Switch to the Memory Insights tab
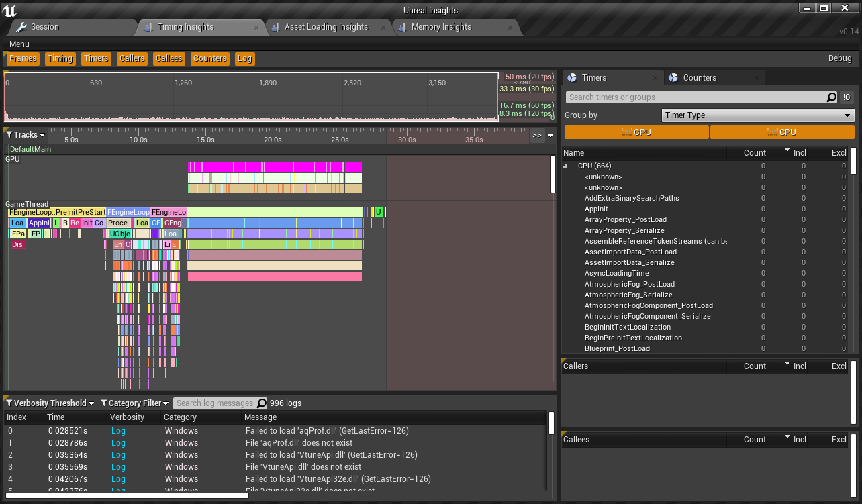The width and height of the screenshot is (862, 504). pyautogui.click(x=441, y=28)
